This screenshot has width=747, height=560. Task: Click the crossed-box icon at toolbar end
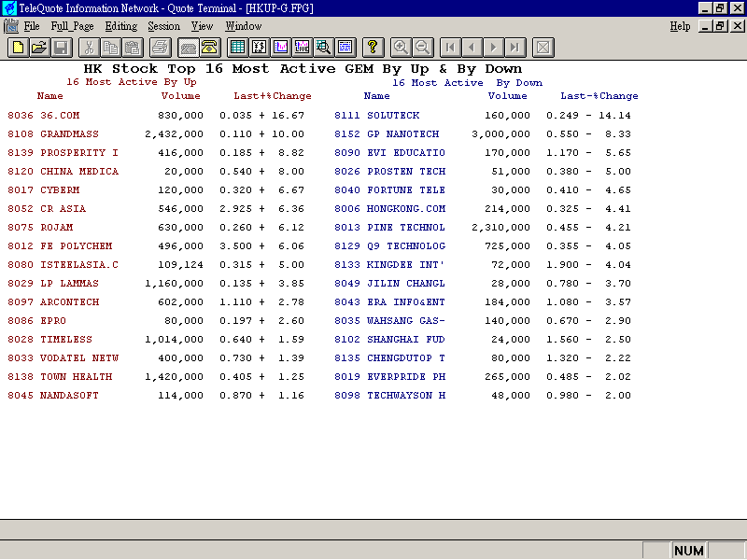click(543, 48)
